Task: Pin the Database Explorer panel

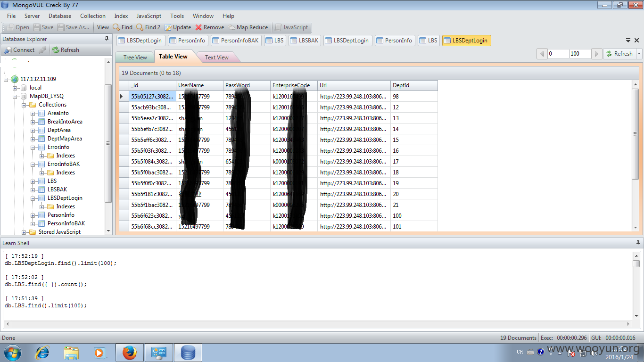Action: click(107, 39)
